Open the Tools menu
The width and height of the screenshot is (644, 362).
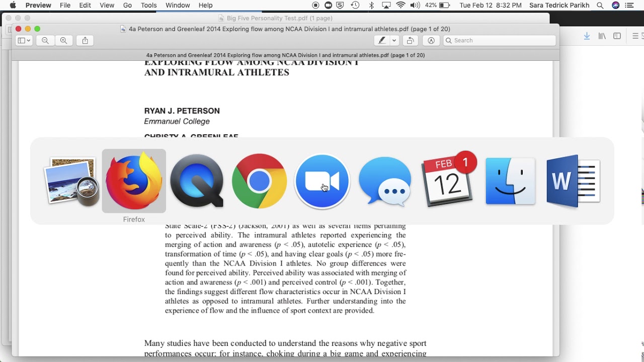(148, 5)
